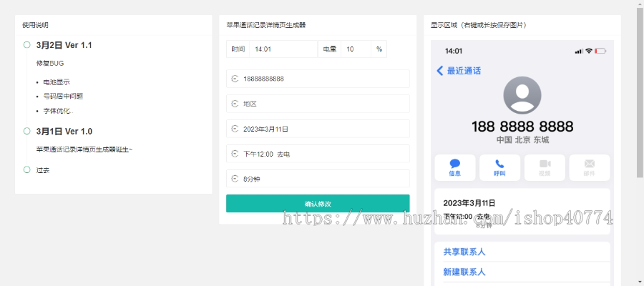Click the Wi-Fi icon in phone status bar
Image resolution: width=644 pixels, height=286 pixels.
pyautogui.click(x=589, y=51)
